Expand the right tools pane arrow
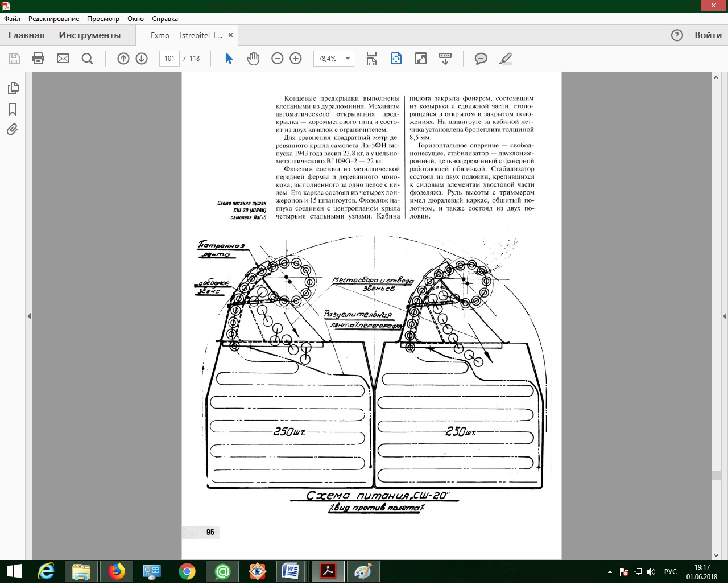Screen dimensions: 728x585 [724, 316]
